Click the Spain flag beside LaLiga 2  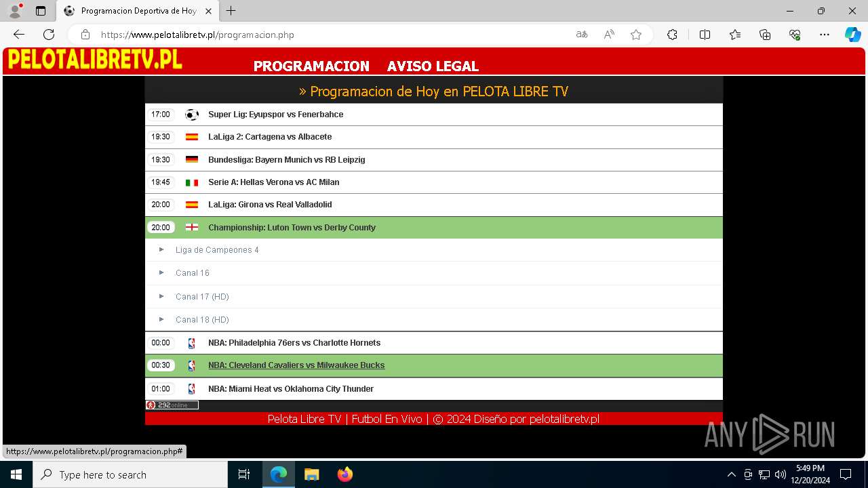[x=192, y=137]
